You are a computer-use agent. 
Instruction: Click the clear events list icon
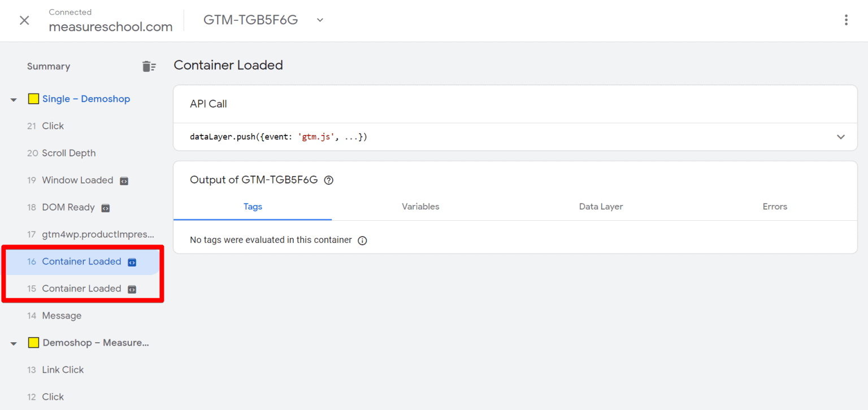coord(149,67)
